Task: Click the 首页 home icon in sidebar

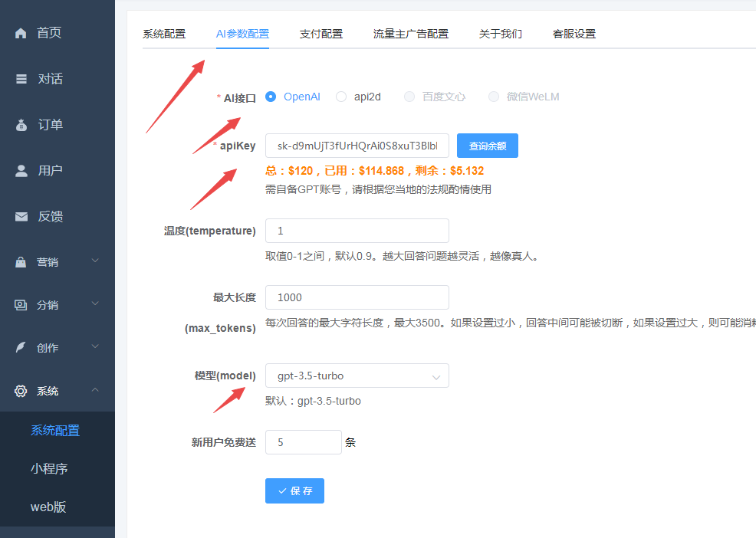Action: coord(19,32)
